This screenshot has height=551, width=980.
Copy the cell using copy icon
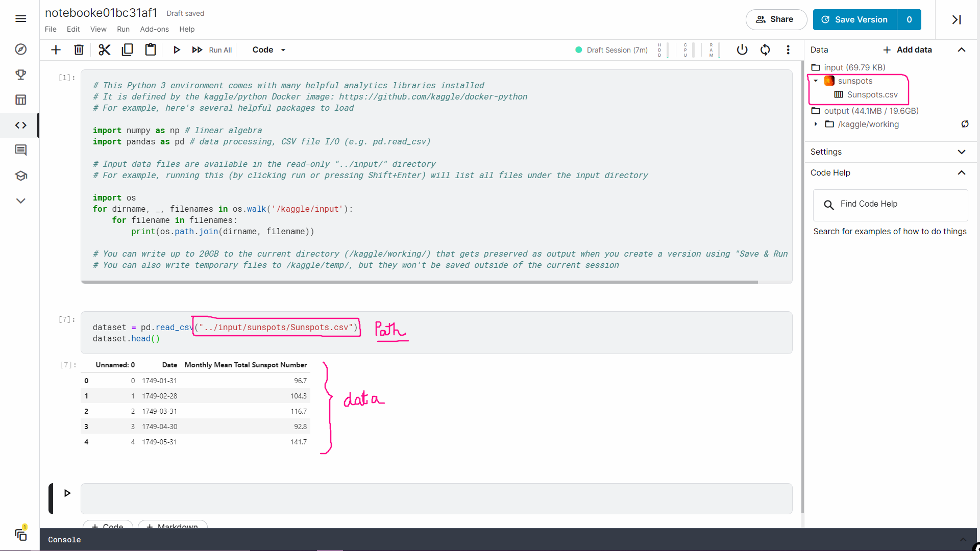pyautogui.click(x=127, y=49)
